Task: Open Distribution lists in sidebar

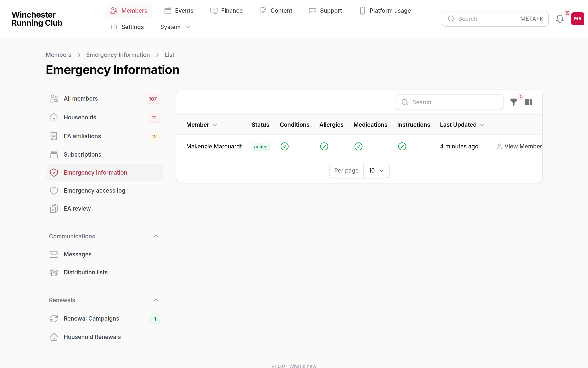Action: pyautogui.click(x=105, y=272)
